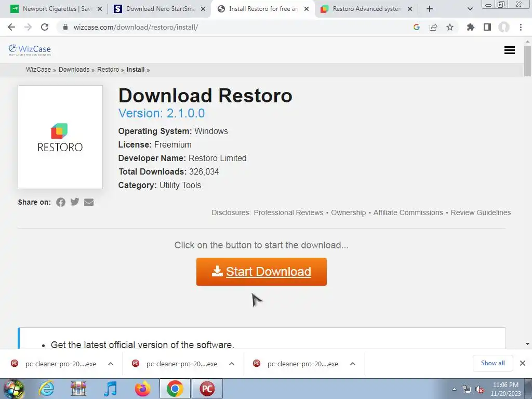Close the downloads bar
The height and width of the screenshot is (399, 532).
523,363
